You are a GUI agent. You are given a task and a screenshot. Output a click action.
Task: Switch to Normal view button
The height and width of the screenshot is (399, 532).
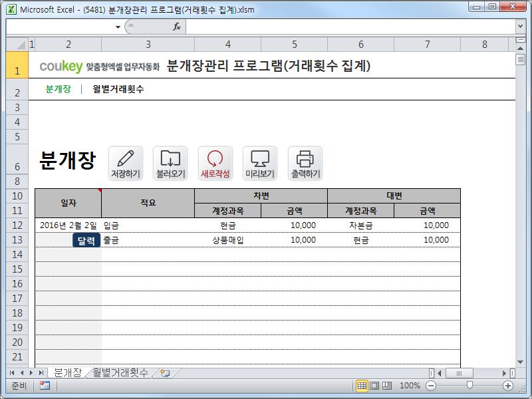tap(362, 386)
